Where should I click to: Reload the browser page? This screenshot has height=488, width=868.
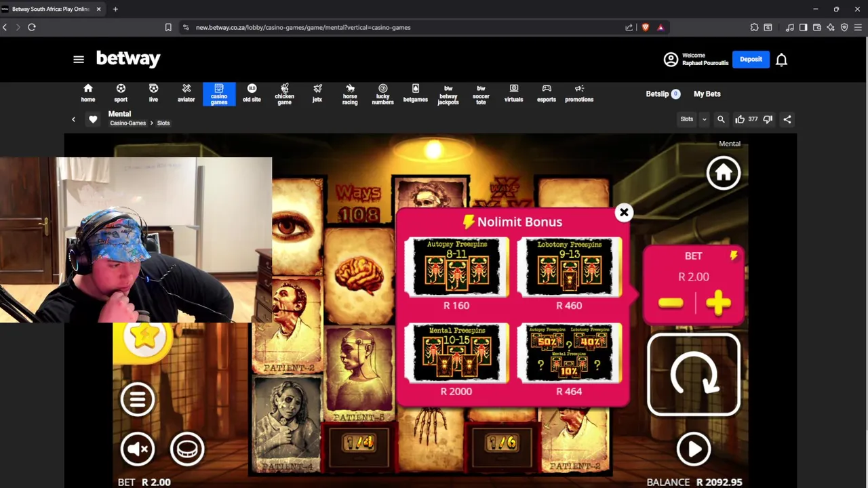[31, 27]
